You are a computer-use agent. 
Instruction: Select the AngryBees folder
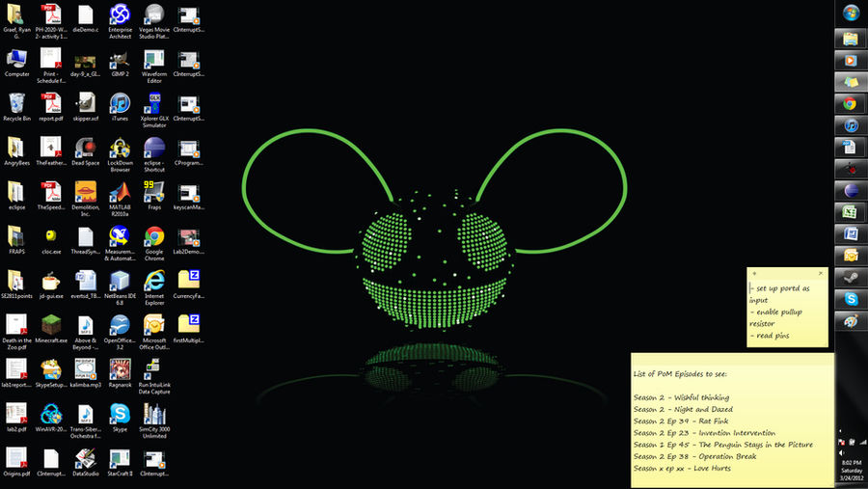[x=16, y=151]
